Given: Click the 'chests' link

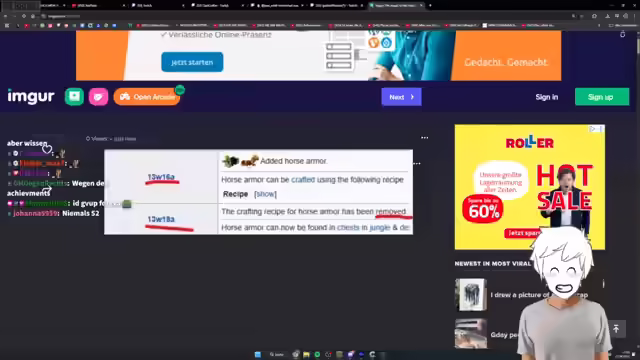Looking at the screenshot, I should tap(348, 227).
